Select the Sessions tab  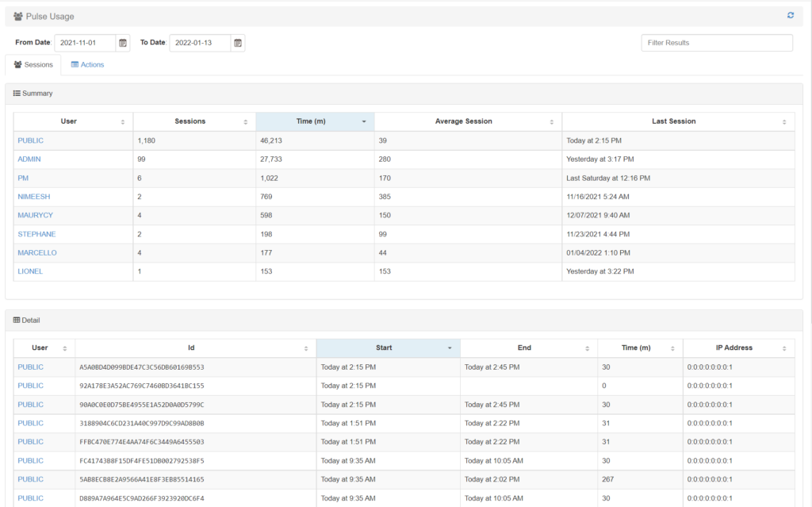(33, 65)
